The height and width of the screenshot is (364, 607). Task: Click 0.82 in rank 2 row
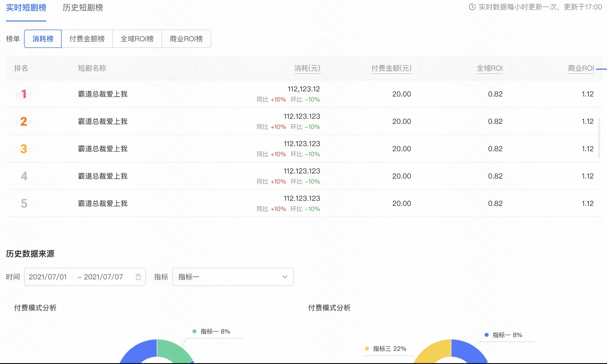click(x=495, y=122)
